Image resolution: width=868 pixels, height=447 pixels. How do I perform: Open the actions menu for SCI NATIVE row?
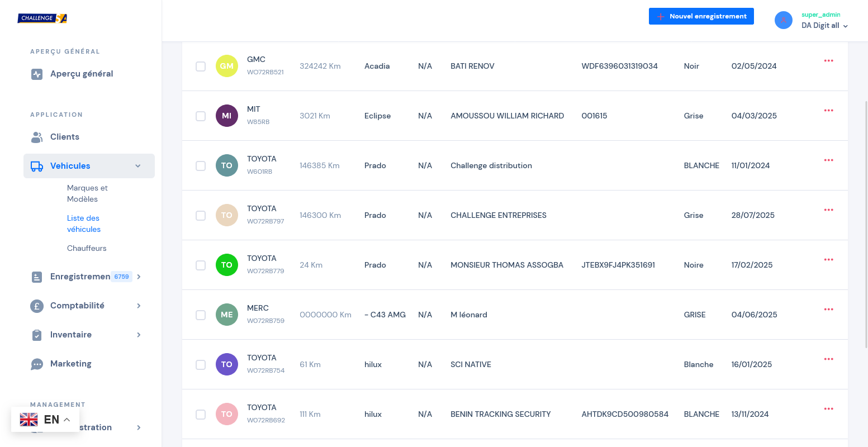(x=829, y=359)
